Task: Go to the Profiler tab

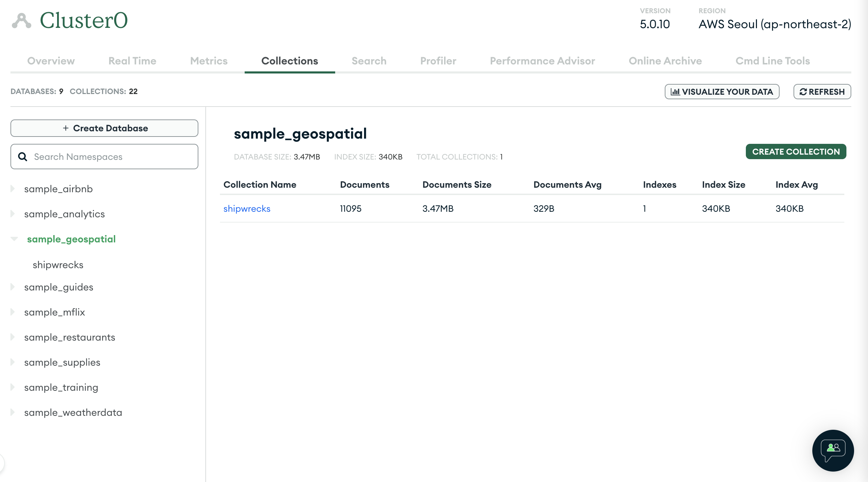Action: coord(438,61)
